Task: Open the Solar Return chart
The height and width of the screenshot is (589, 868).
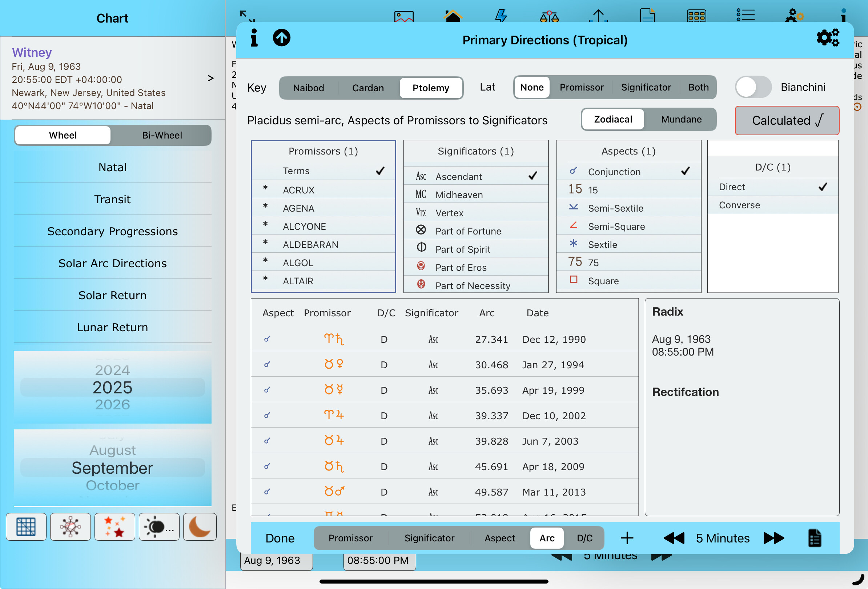Action: click(112, 295)
